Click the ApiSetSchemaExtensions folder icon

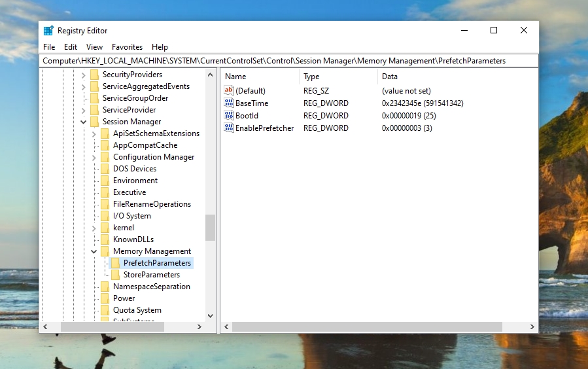pyautogui.click(x=105, y=133)
